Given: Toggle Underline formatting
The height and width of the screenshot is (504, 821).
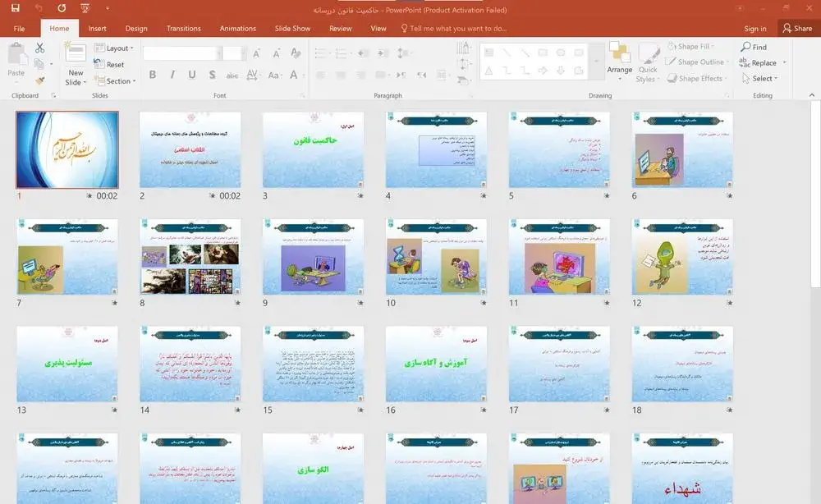Looking at the screenshot, I should (x=192, y=76).
